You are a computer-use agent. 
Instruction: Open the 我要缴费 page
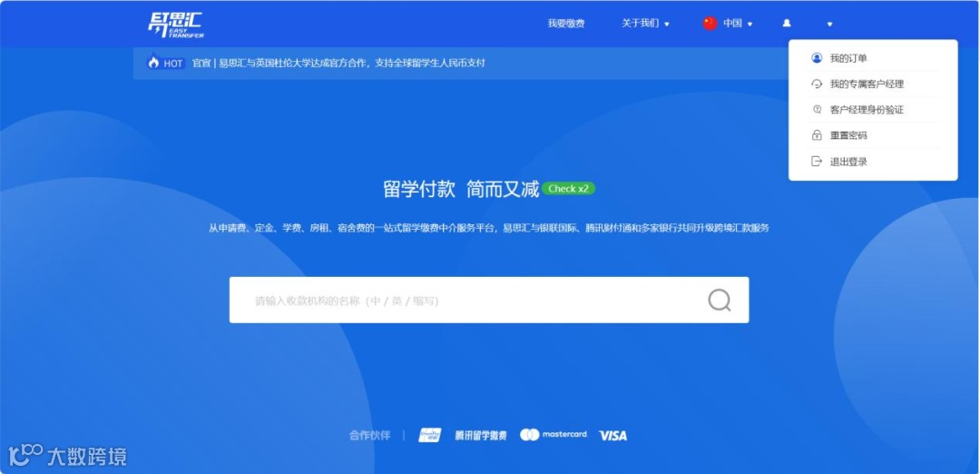[x=566, y=24]
